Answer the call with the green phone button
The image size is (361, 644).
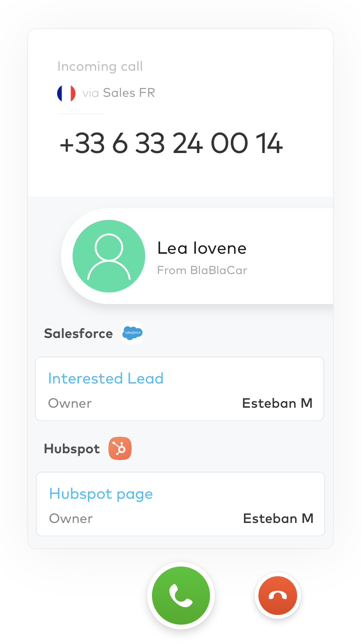click(x=181, y=596)
